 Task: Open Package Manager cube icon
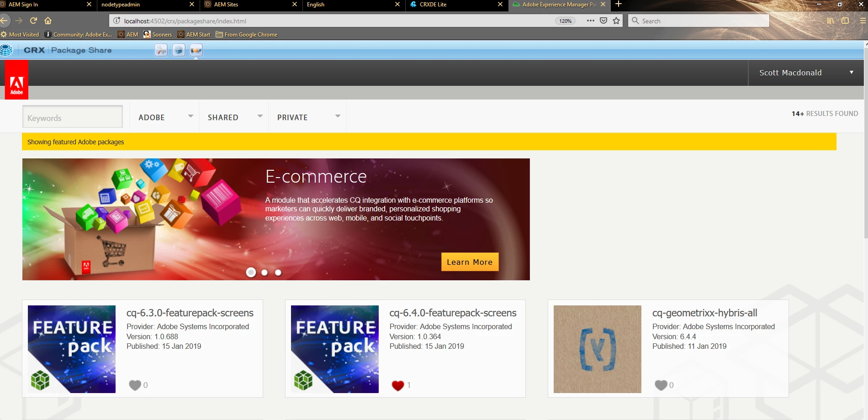tap(179, 50)
